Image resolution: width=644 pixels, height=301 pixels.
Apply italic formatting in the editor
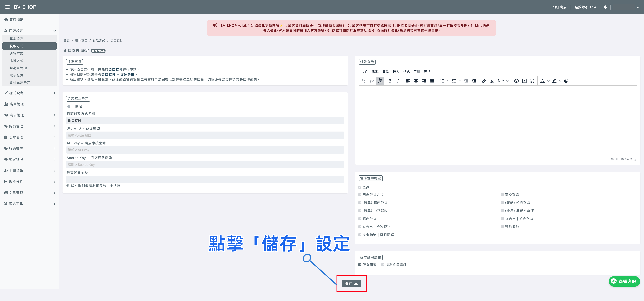point(398,81)
